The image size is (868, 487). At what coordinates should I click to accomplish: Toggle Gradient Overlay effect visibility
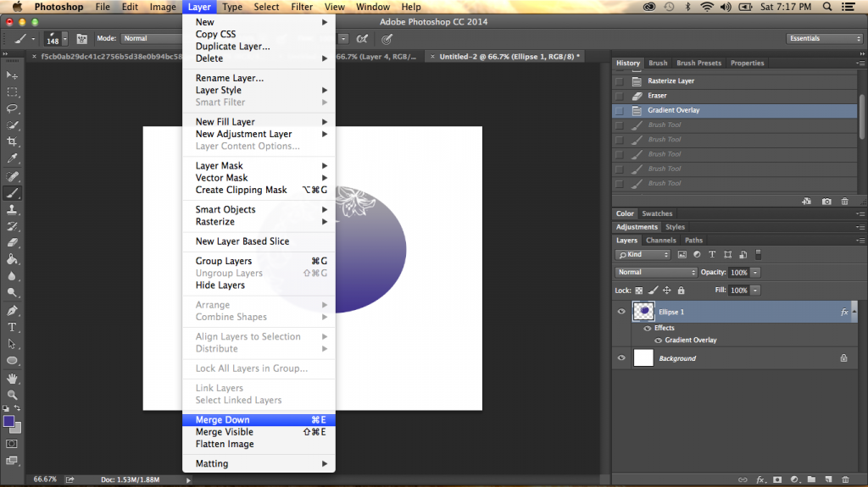[x=658, y=340]
